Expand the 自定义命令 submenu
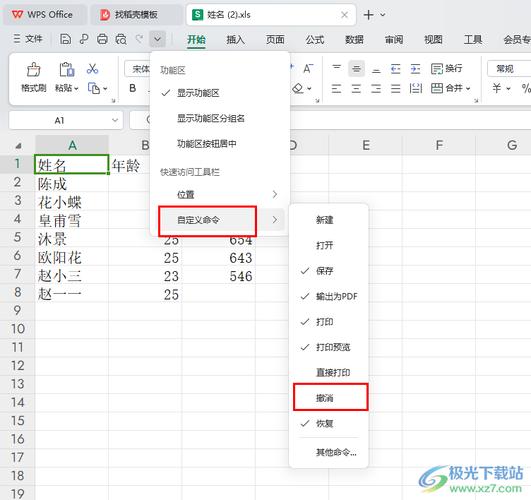531x500 pixels. pos(219,220)
